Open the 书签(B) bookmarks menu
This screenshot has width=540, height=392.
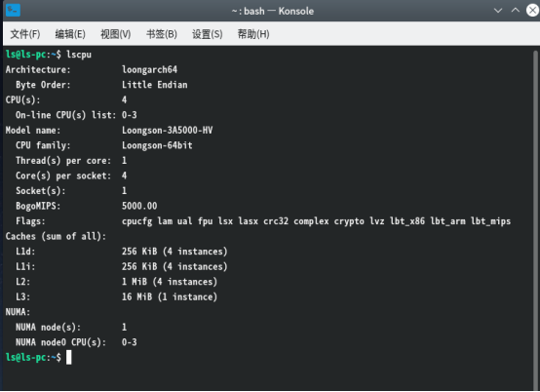[x=162, y=34]
